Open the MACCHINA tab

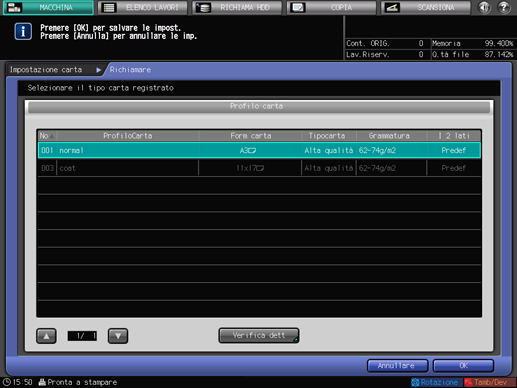tap(48, 7)
